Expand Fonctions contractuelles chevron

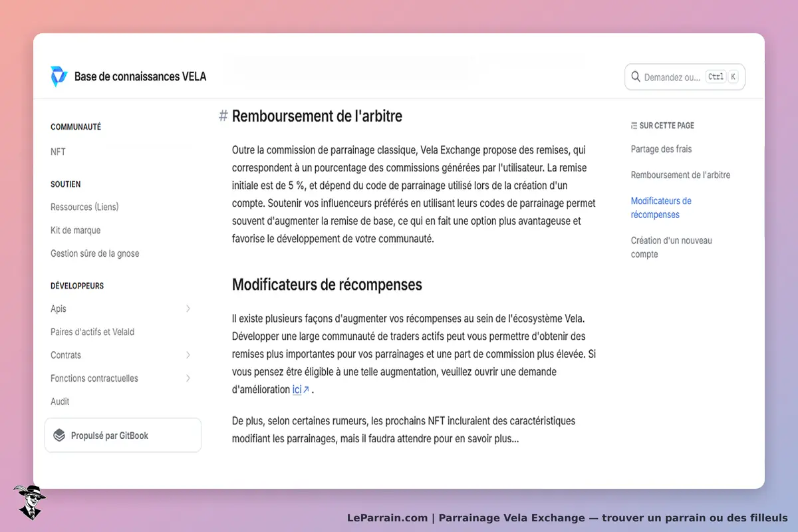point(188,378)
